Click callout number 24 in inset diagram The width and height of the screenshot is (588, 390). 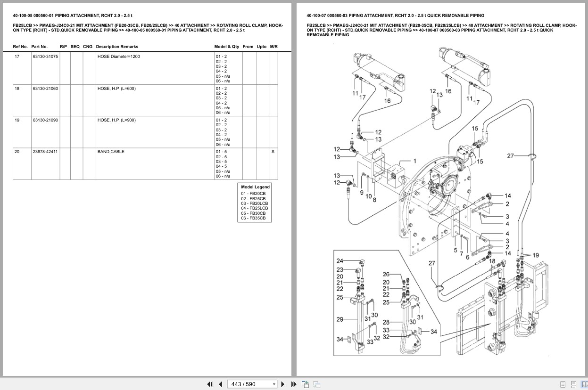[340, 261]
